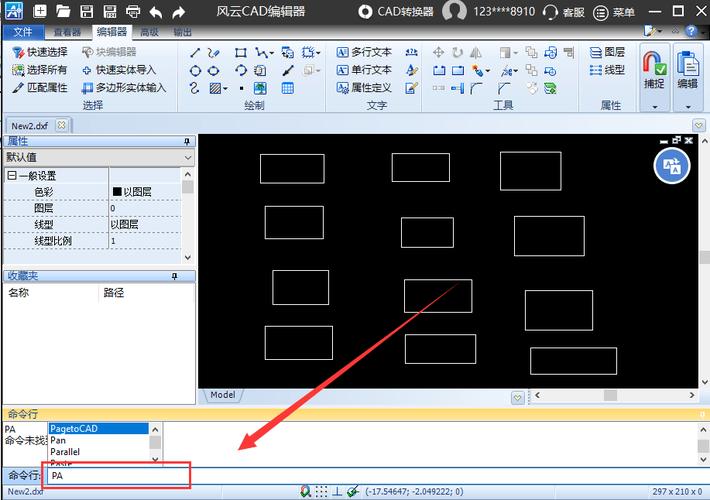This screenshot has width=710, height=500.
Task: Click into the 命令行 command input field
Action: point(118,476)
